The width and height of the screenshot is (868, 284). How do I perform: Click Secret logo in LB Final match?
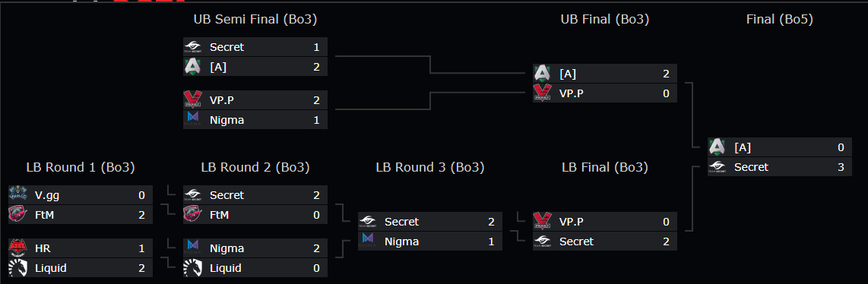click(542, 241)
